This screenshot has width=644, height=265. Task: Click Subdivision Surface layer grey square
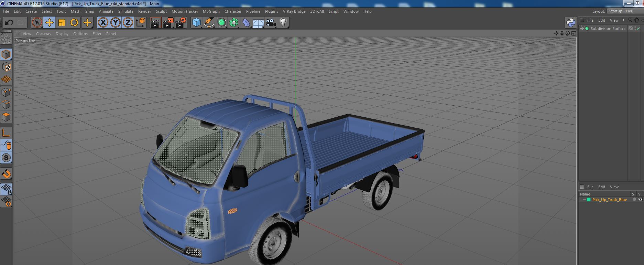click(x=631, y=29)
